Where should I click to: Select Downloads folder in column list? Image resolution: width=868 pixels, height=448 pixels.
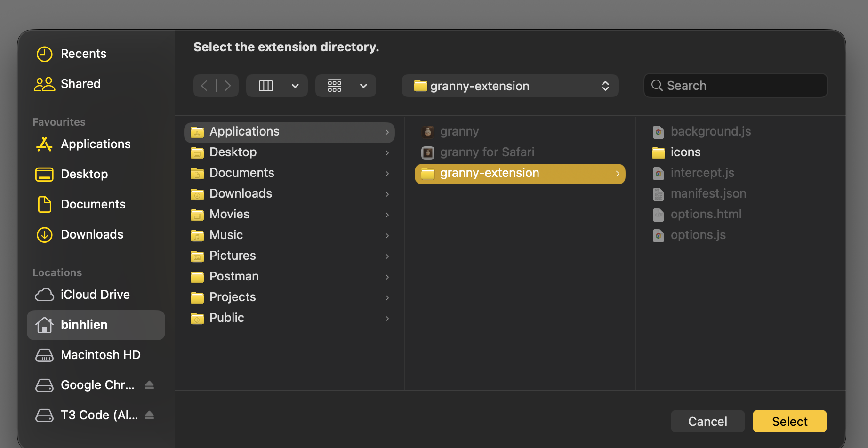pos(289,194)
